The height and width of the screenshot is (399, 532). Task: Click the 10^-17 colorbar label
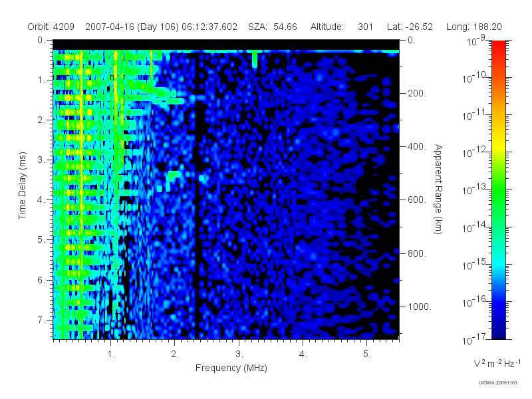pyautogui.click(x=475, y=339)
